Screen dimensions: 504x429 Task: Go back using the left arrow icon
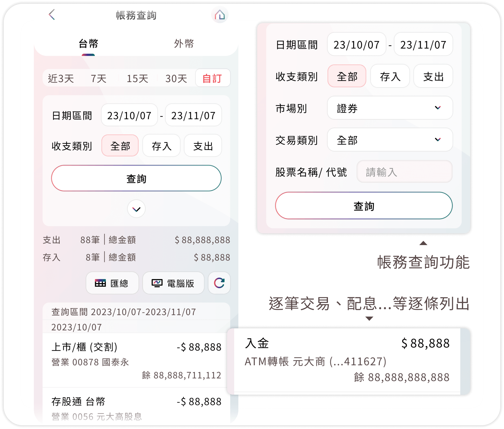click(x=52, y=15)
